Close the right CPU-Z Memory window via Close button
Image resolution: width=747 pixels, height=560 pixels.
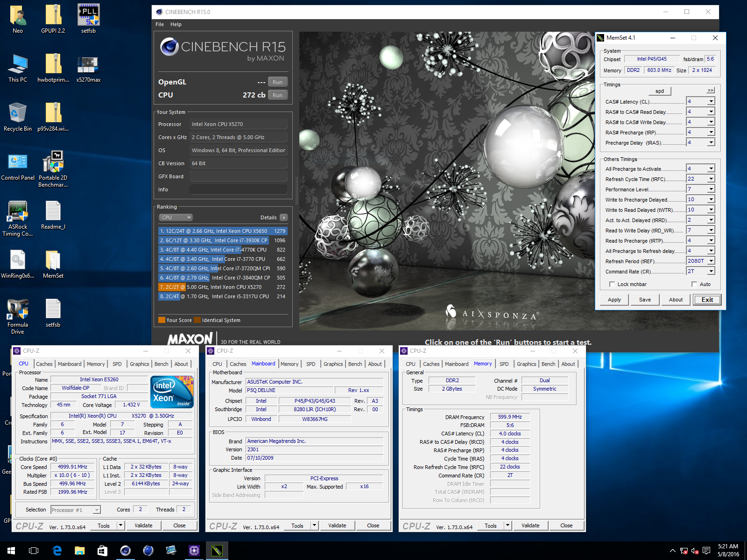coord(566,525)
